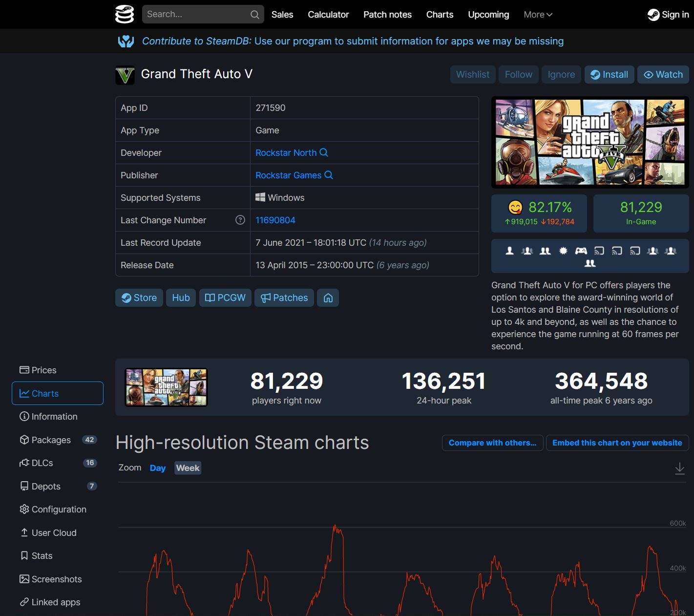This screenshot has width=694, height=616.
Task: Open the game homepage house icon
Action: coord(328,297)
